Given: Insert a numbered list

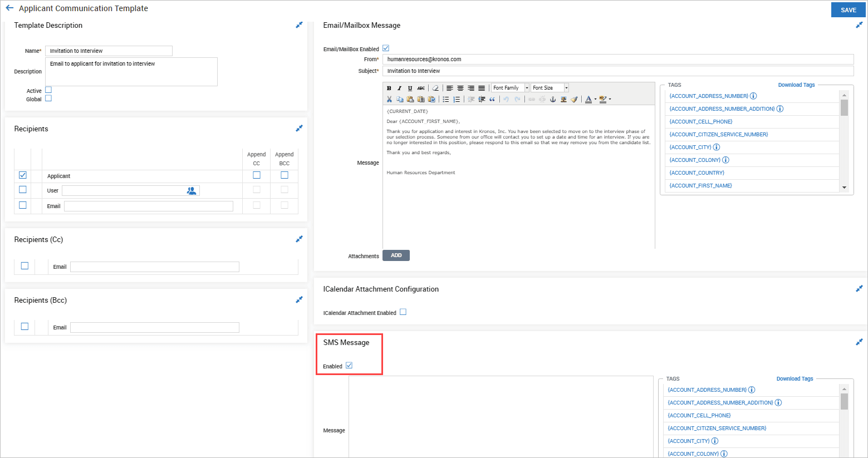Looking at the screenshot, I should [457, 99].
